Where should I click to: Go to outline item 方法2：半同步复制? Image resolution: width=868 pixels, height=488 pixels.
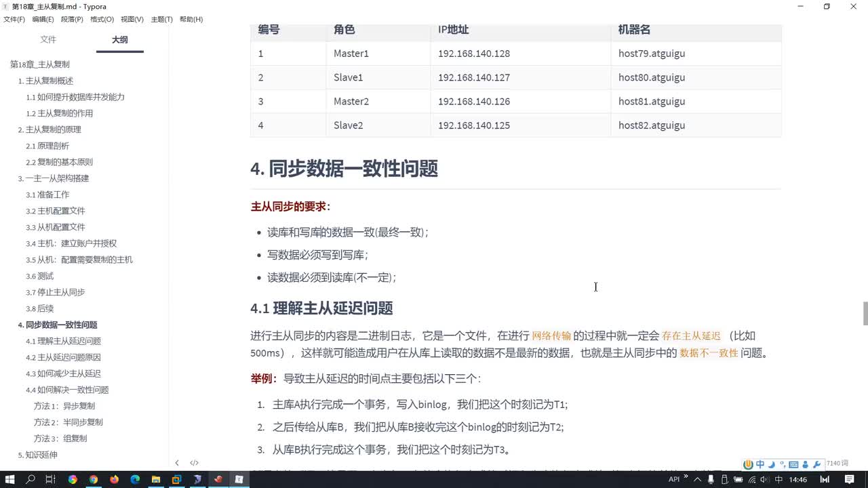click(x=68, y=422)
